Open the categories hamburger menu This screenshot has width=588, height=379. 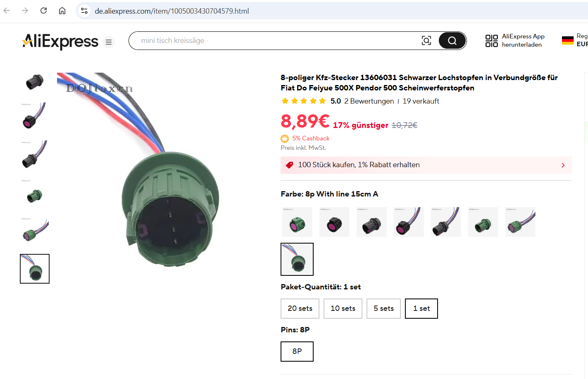click(109, 42)
